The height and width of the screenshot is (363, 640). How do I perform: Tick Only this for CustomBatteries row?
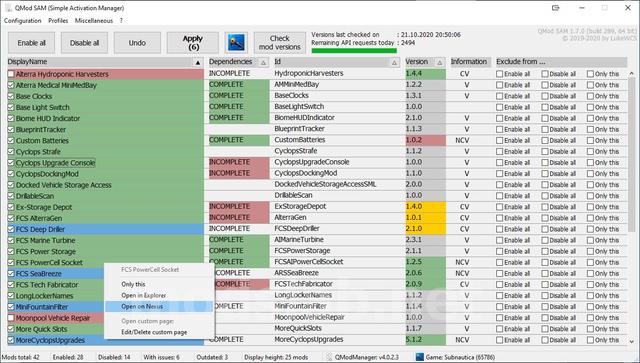coord(590,140)
